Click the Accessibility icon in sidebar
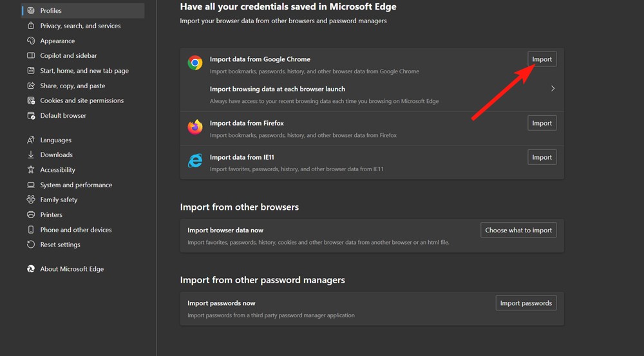Image resolution: width=644 pixels, height=356 pixels. coord(31,170)
